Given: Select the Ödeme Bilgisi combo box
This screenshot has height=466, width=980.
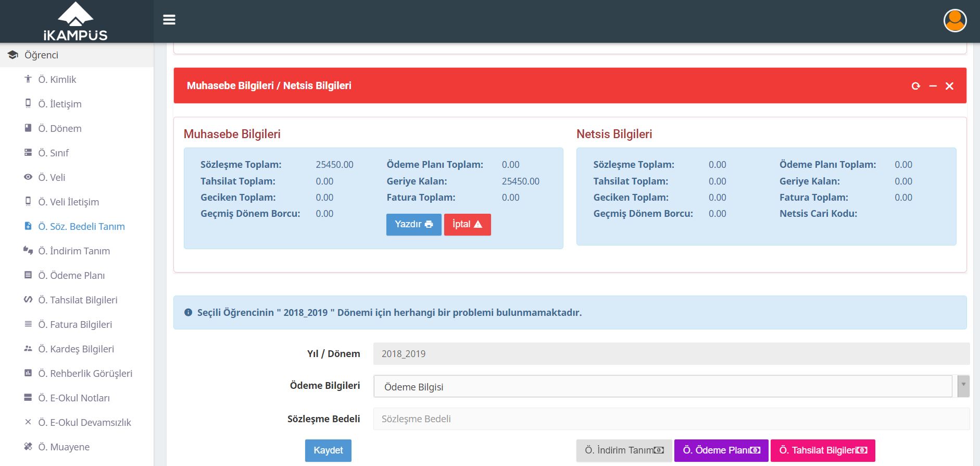Looking at the screenshot, I should [x=662, y=386].
